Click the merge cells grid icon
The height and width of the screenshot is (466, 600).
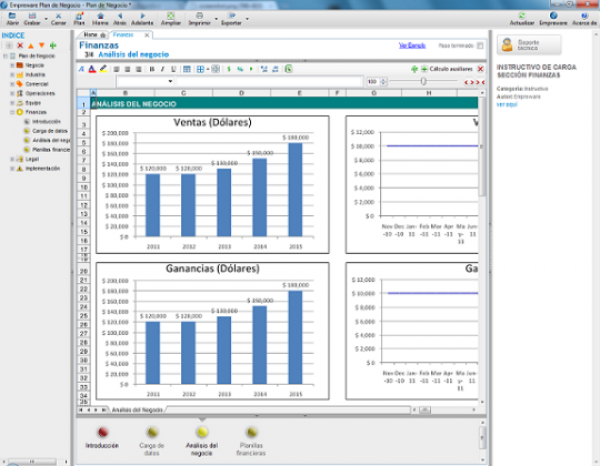click(x=215, y=69)
